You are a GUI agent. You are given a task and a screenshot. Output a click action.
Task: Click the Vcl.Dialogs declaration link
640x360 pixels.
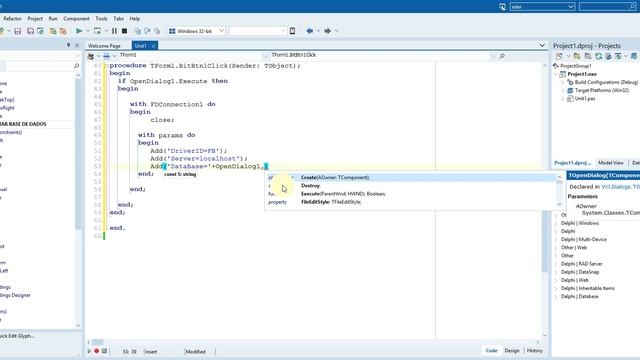620,187
